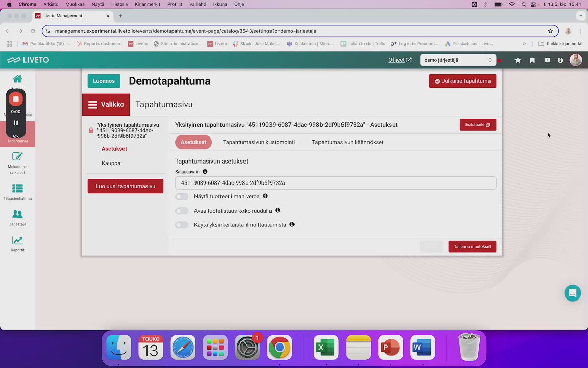588x368 pixels.
Task: Switch to Tapahtumasivun käännökset tab
Action: click(348, 142)
